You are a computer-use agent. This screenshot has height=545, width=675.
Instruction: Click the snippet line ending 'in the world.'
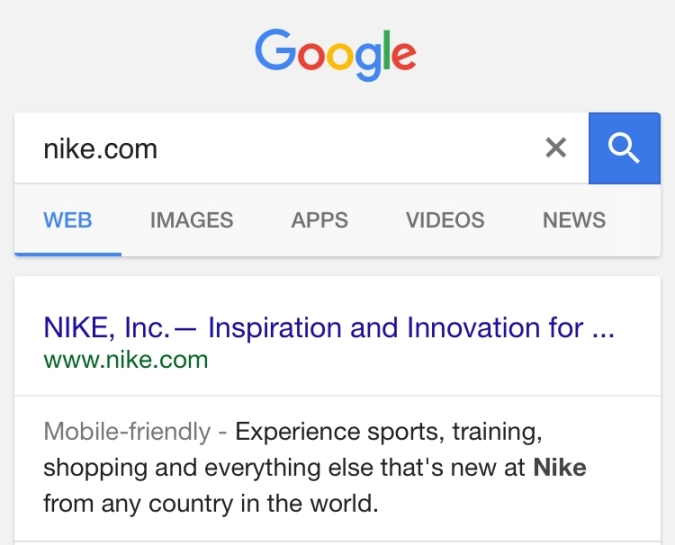click(x=211, y=504)
